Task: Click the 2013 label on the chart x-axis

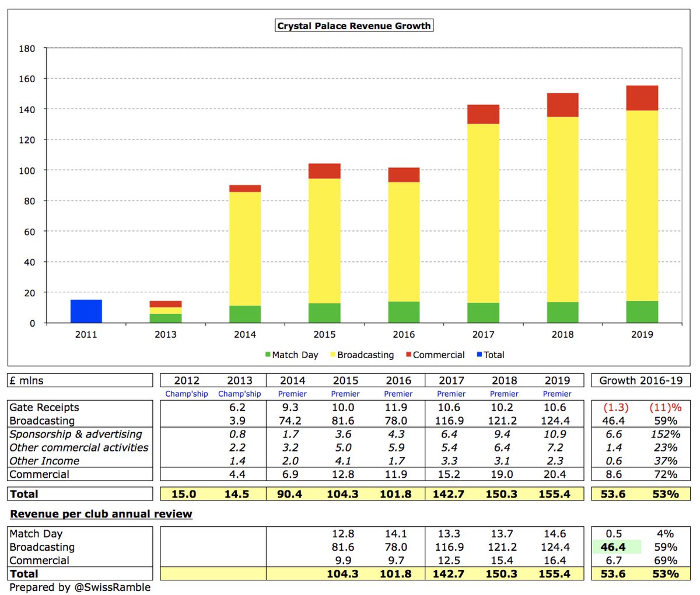Action: (166, 334)
